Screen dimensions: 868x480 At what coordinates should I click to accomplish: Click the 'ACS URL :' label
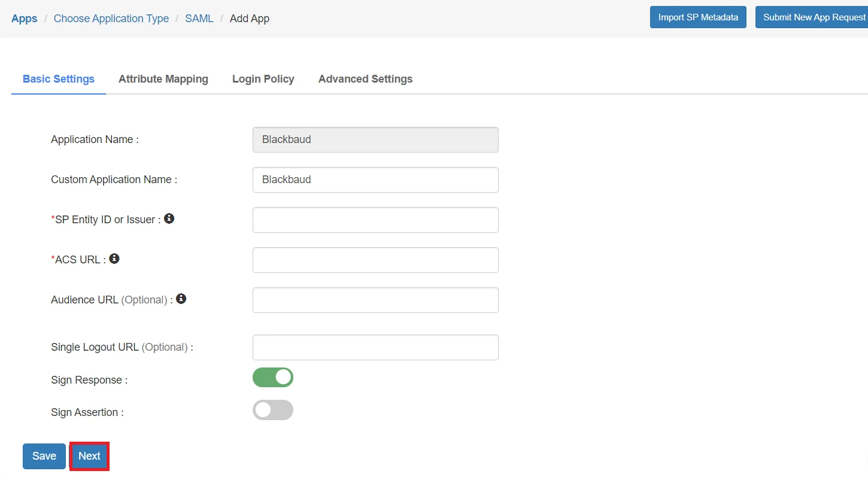coord(78,260)
